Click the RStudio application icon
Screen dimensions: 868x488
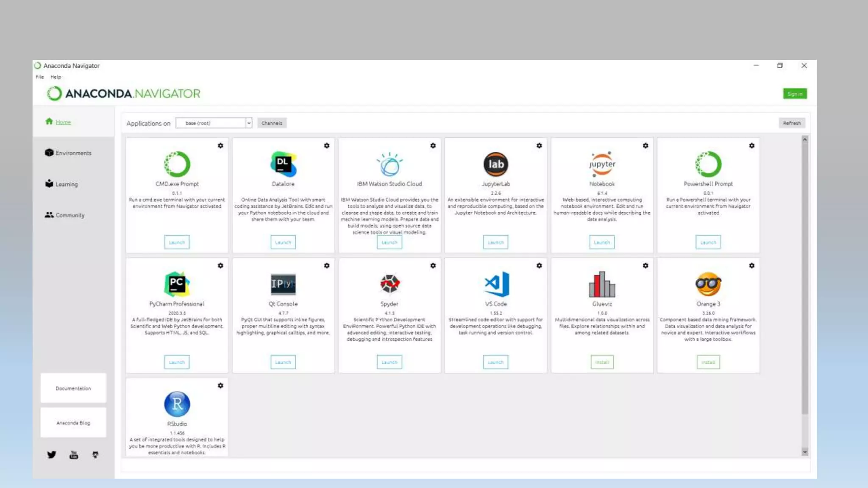[177, 404]
